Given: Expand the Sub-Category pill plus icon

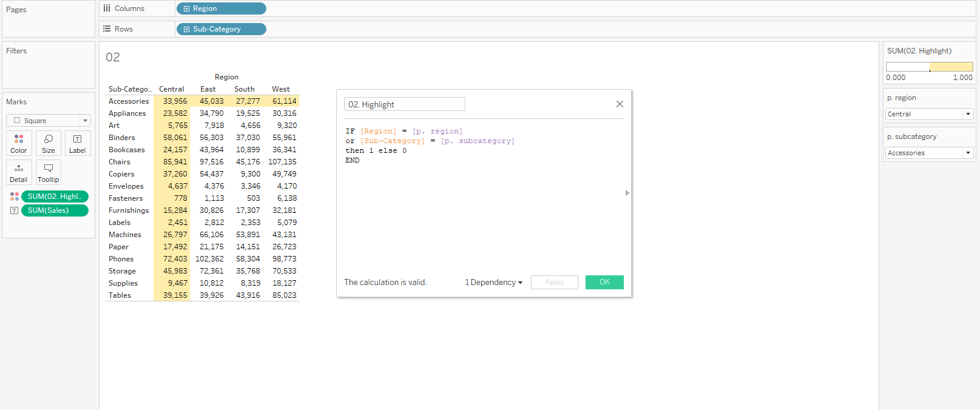Looking at the screenshot, I should tap(186, 29).
